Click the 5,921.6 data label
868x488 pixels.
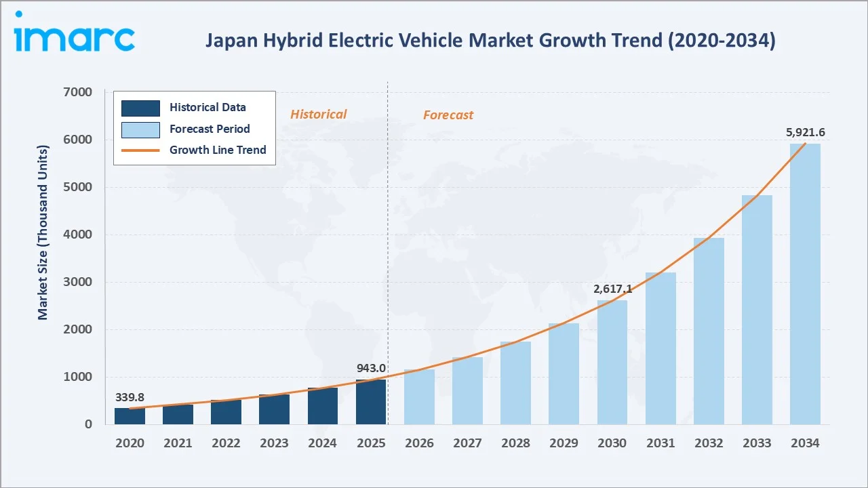pos(805,133)
